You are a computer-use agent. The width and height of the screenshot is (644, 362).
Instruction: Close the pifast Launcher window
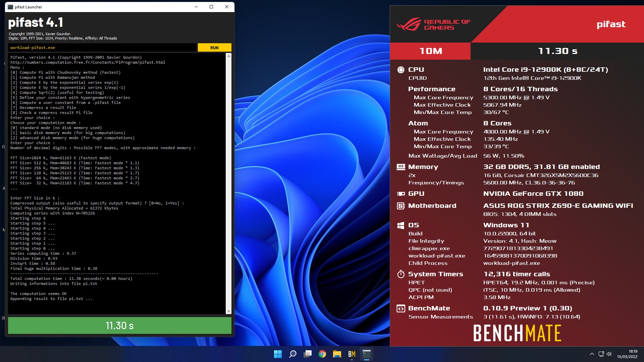click(x=227, y=7)
